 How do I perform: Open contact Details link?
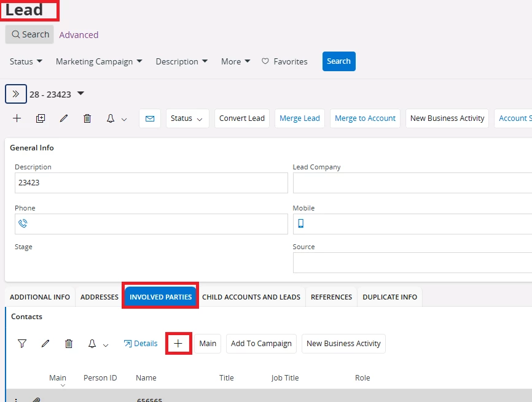[x=141, y=343]
